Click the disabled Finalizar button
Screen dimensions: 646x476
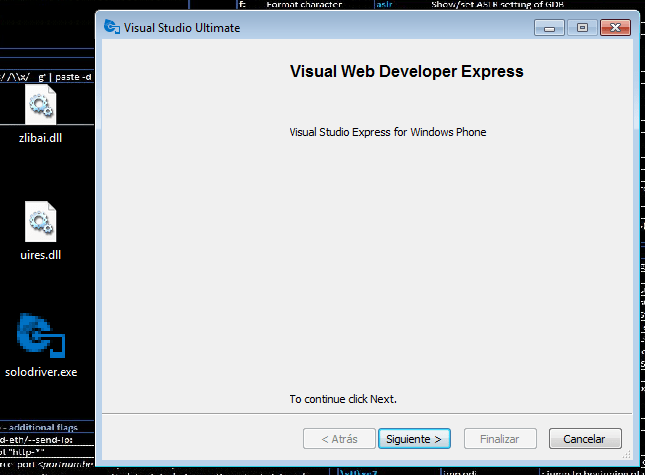point(500,438)
